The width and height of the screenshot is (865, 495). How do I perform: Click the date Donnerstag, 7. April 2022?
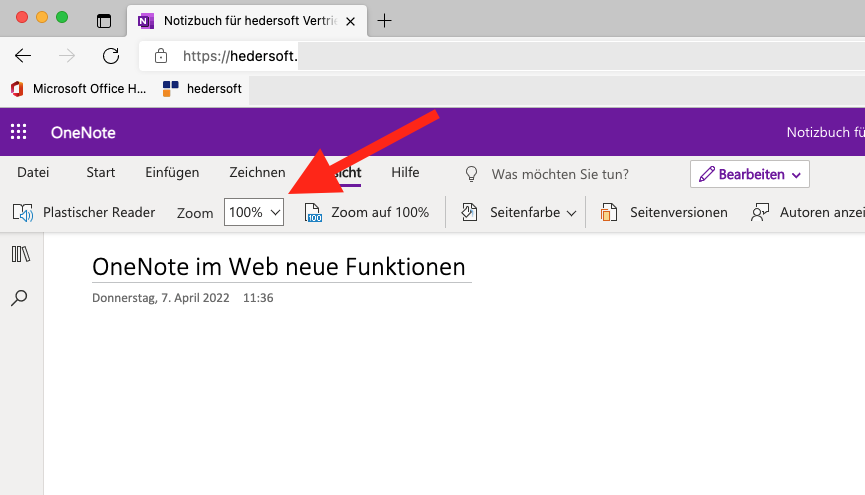161,298
